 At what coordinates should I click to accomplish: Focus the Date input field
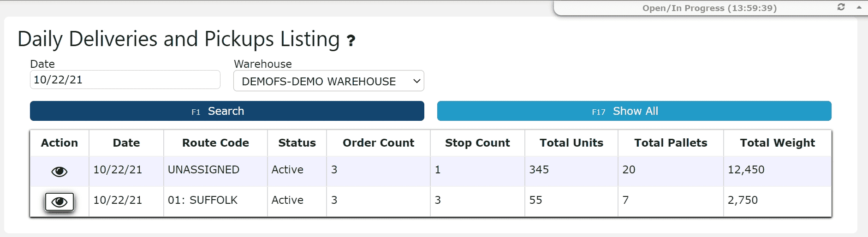click(125, 80)
